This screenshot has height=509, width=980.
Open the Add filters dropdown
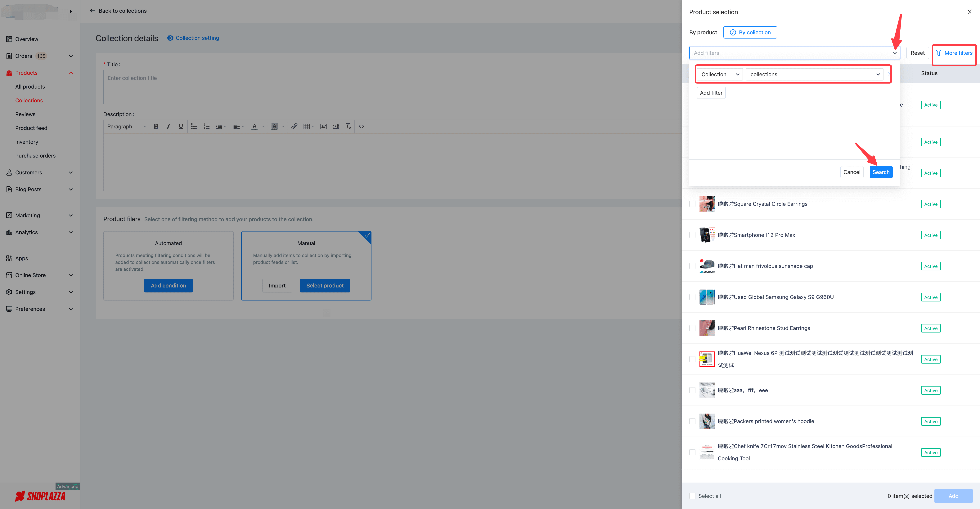tap(794, 53)
